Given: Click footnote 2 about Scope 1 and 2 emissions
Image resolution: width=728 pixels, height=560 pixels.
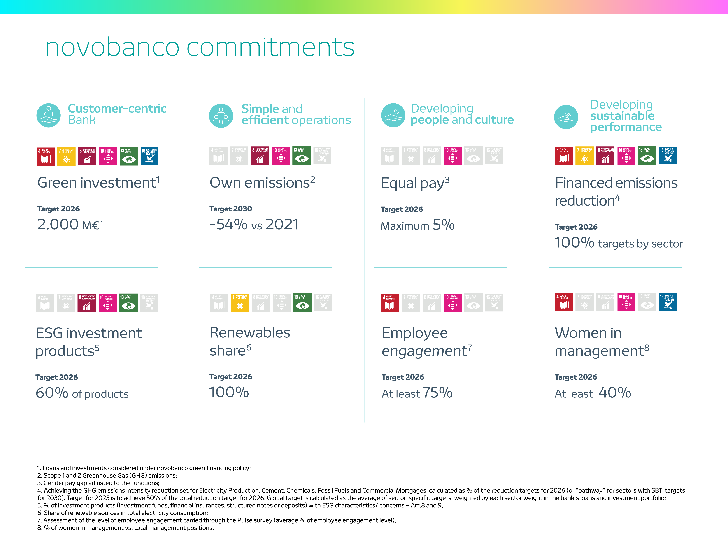Looking at the screenshot, I should (107, 476).
